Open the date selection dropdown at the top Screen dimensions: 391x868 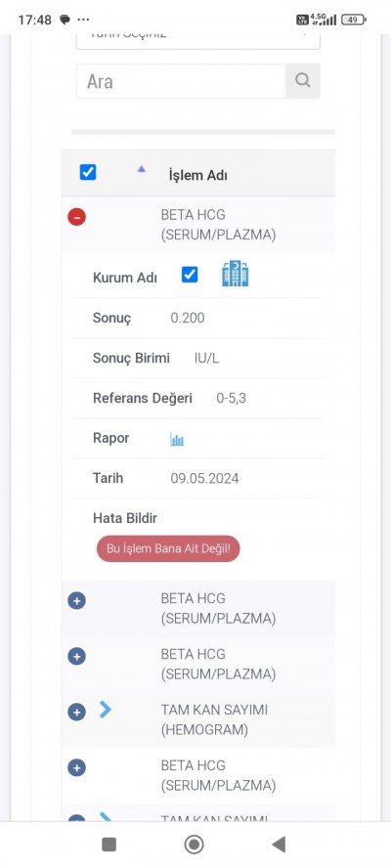click(197, 39)
